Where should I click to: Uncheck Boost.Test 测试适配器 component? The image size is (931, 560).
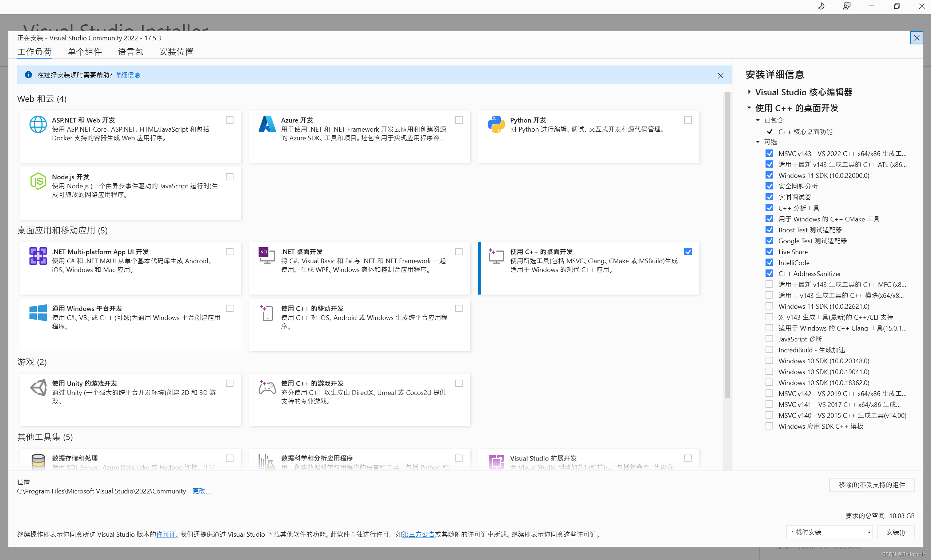click(x=769, y=229)
